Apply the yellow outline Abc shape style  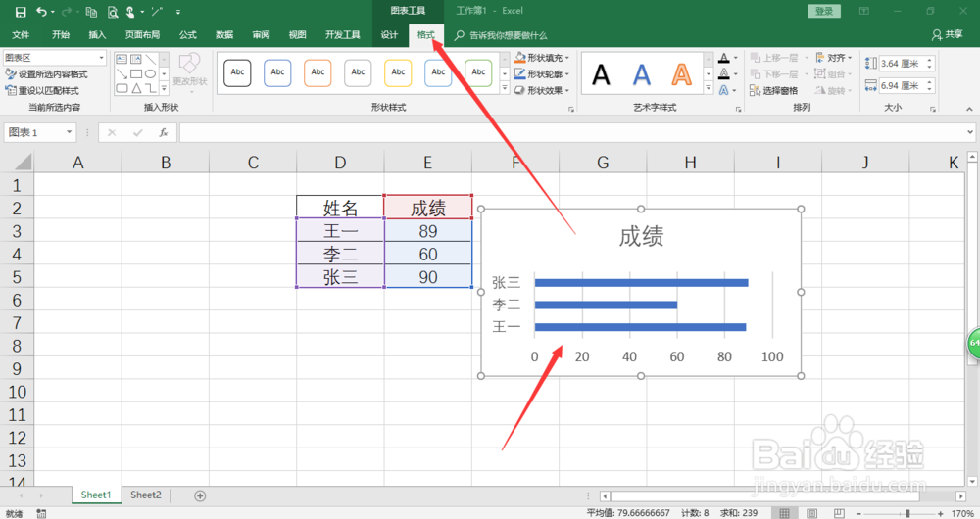point(398,72)
